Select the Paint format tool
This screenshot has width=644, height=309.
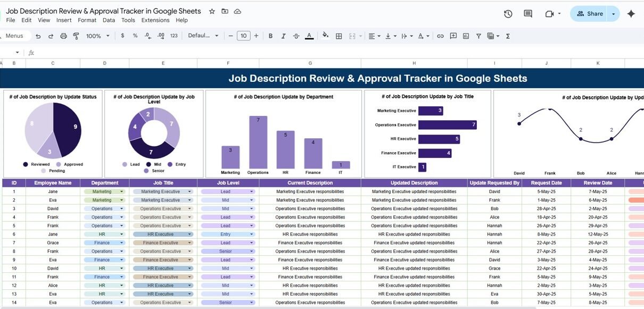(x=76, y=36)
